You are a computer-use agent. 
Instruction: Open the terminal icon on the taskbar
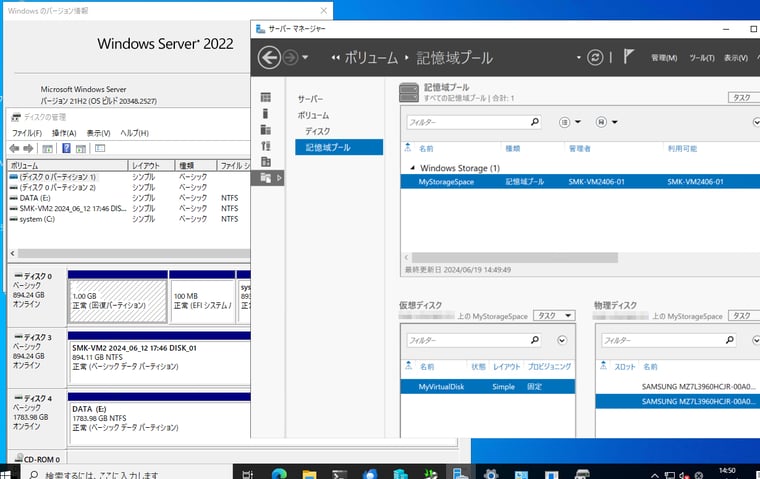pos(339,474)
